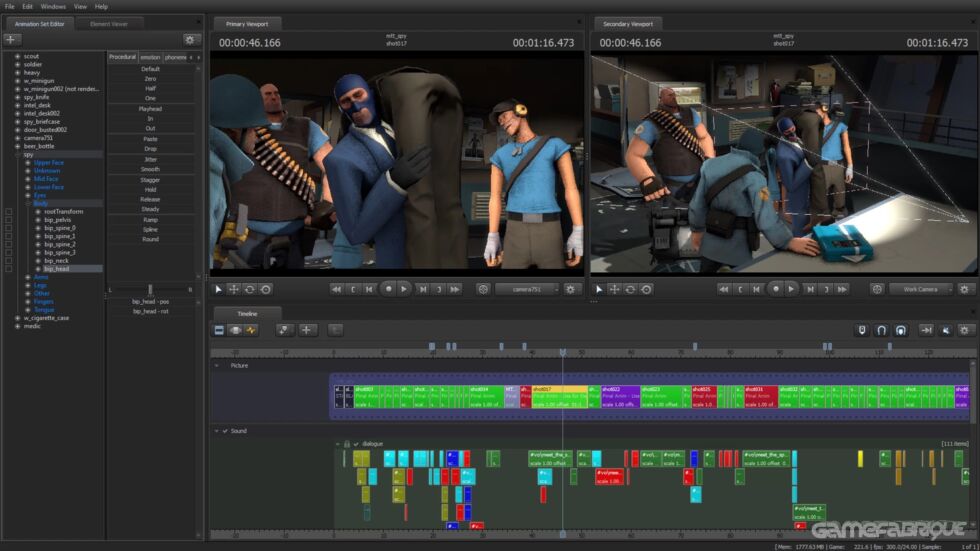Choose secondary viewport screen manipulator tool
Viewport: 980px width, 551px height.
tap(646, 289)
